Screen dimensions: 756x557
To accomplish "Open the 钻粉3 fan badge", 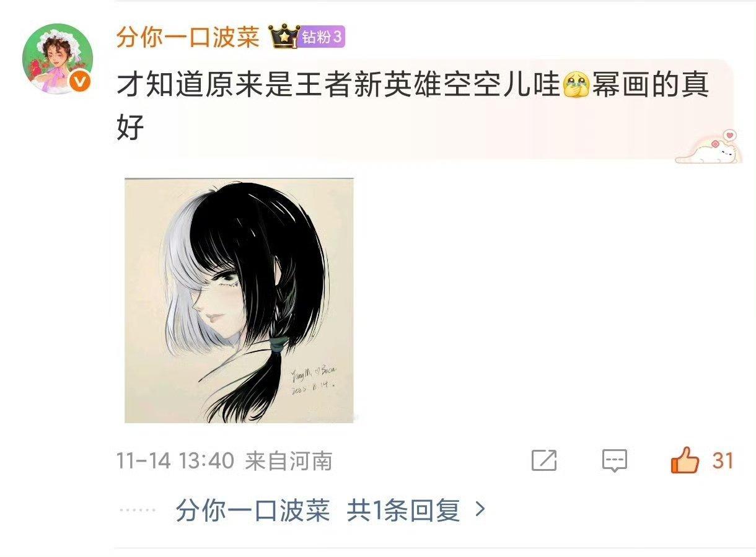I will point(322,37).
